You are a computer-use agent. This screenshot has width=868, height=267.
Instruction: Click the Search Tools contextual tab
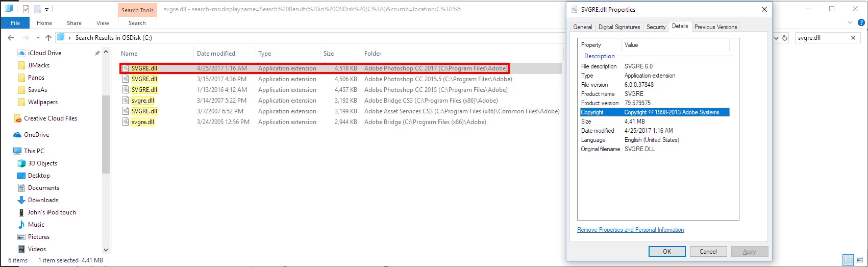pos(137,10)
